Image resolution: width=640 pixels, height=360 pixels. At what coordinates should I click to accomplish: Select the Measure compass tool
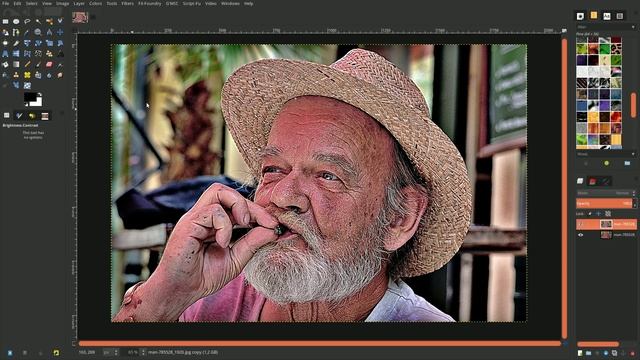click(x=49, y=32)
